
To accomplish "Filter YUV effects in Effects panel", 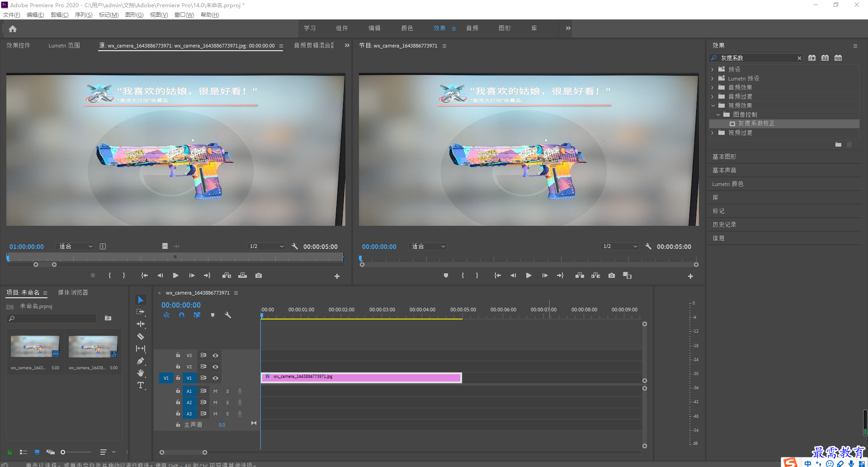I will pos(838,58).
